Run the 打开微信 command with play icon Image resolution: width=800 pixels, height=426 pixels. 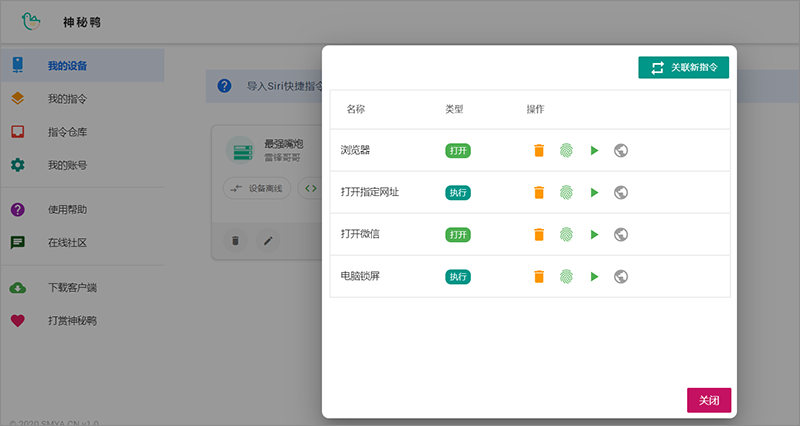[x=594, y=235]
